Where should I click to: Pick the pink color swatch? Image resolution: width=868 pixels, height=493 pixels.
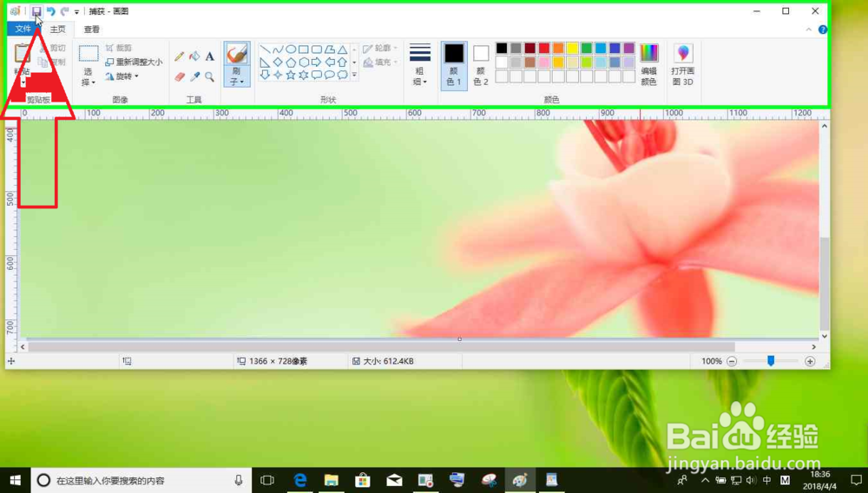[x=544, y=62]
